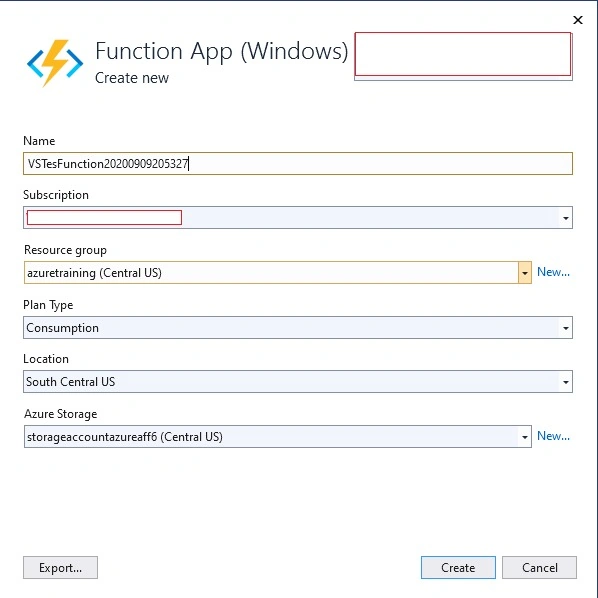Select the azuretraining (Central US) resource group box

point(278,273)
